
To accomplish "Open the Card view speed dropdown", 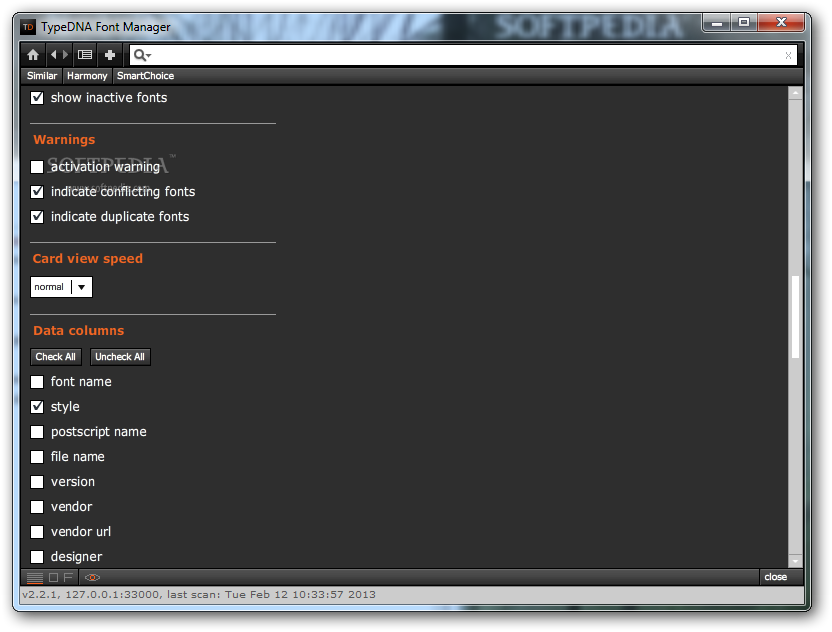I will pos(61,287).
